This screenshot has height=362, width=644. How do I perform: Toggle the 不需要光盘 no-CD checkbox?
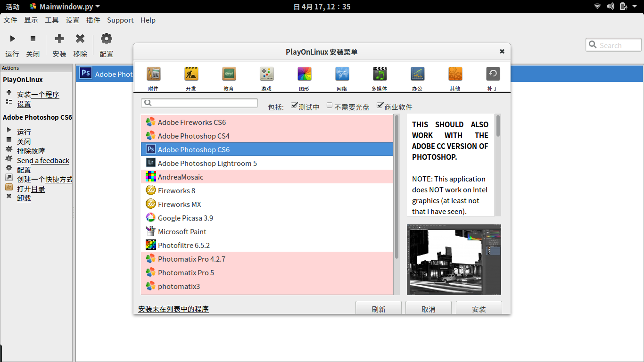[x=330, y=105]
